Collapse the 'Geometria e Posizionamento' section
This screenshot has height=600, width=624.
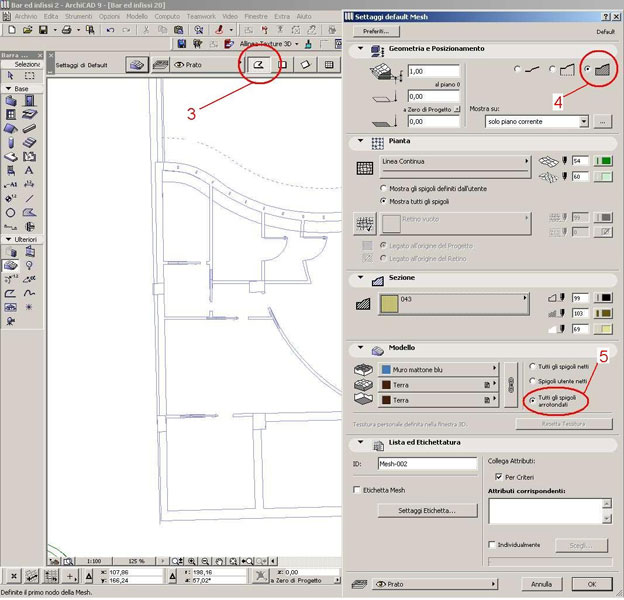tap(360, 48)
